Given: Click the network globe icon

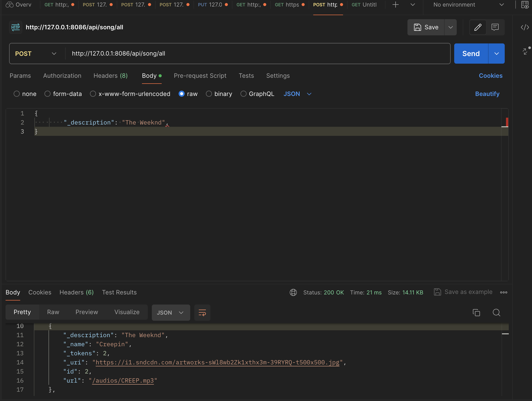Looking at the screenshot, I should (293, 292).
